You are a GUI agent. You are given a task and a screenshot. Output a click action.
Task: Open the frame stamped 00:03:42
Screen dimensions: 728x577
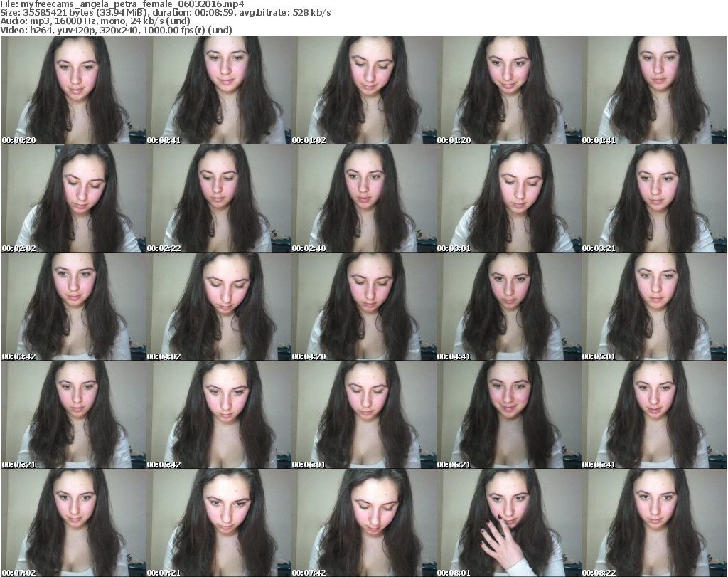pos(74,307)
